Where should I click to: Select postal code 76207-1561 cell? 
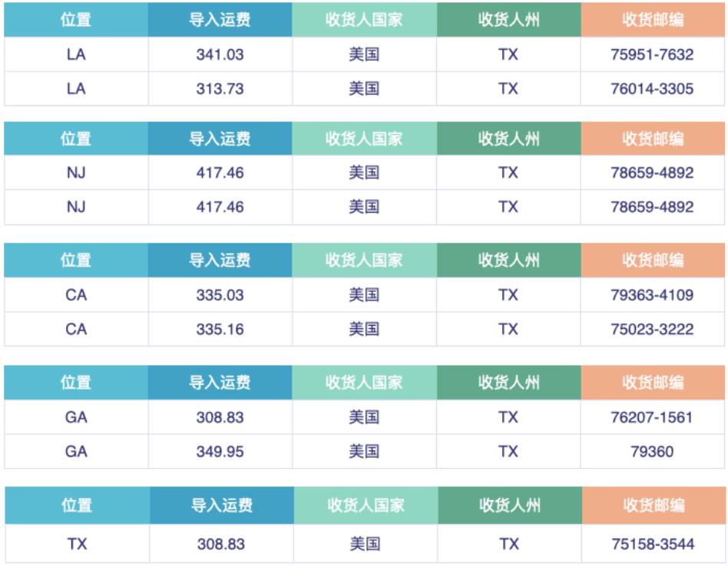coord(652,417)
